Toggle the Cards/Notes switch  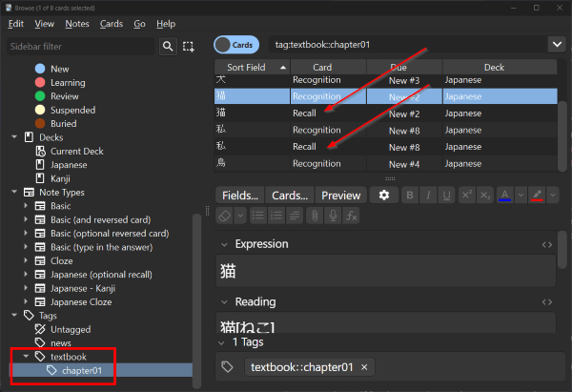(236, 45)
